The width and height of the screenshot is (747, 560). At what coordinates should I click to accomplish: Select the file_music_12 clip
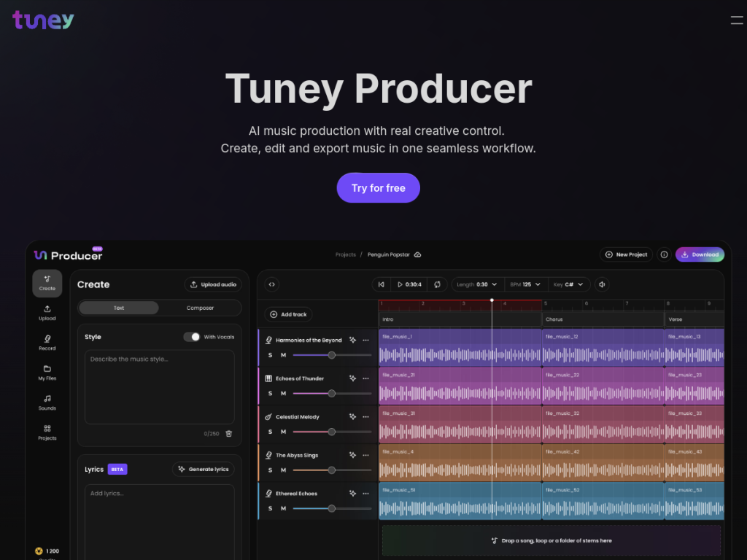pyautogui.click(x=603, y=348)
